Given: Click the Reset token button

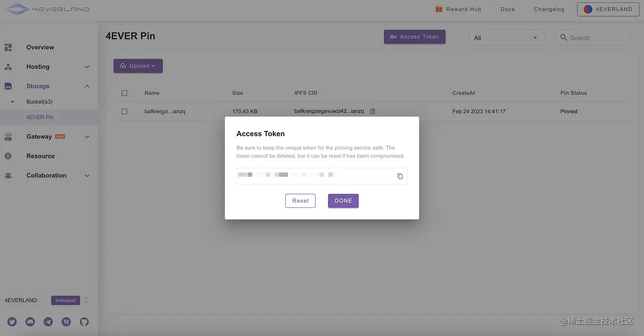Looking at the screenshot, I should (300, 201).
